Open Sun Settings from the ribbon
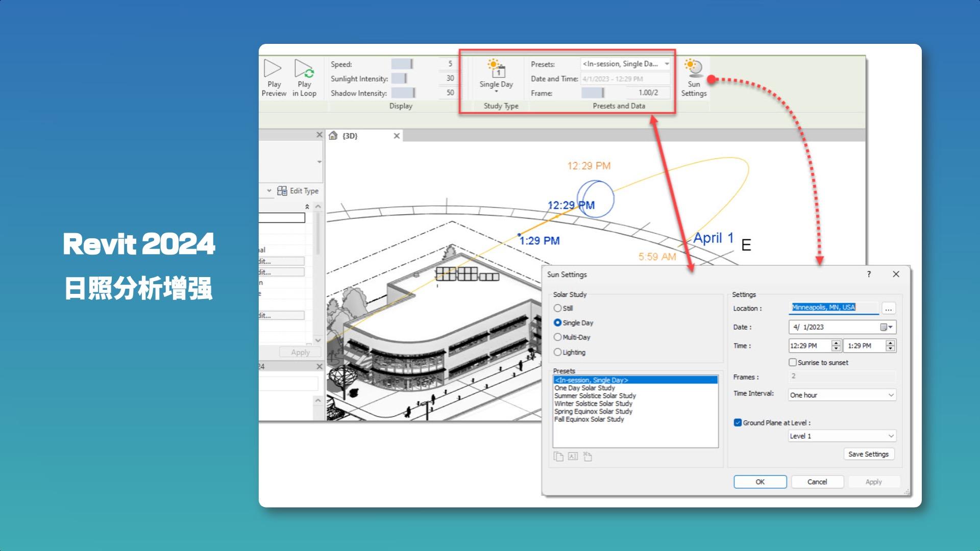The image size is (980, 551). point(693,77)
